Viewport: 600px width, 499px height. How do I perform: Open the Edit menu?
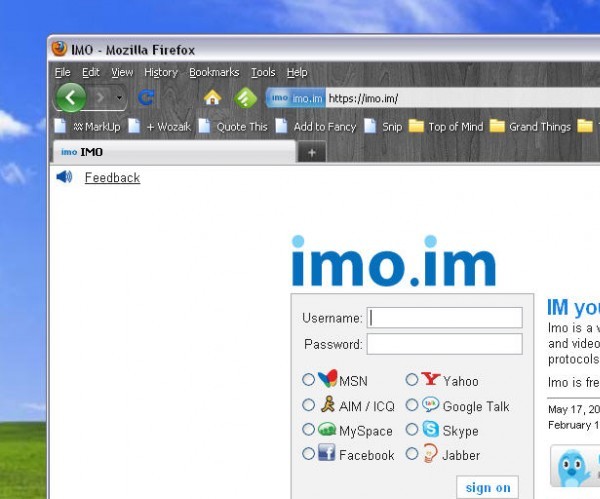click(x=91, y=72)
